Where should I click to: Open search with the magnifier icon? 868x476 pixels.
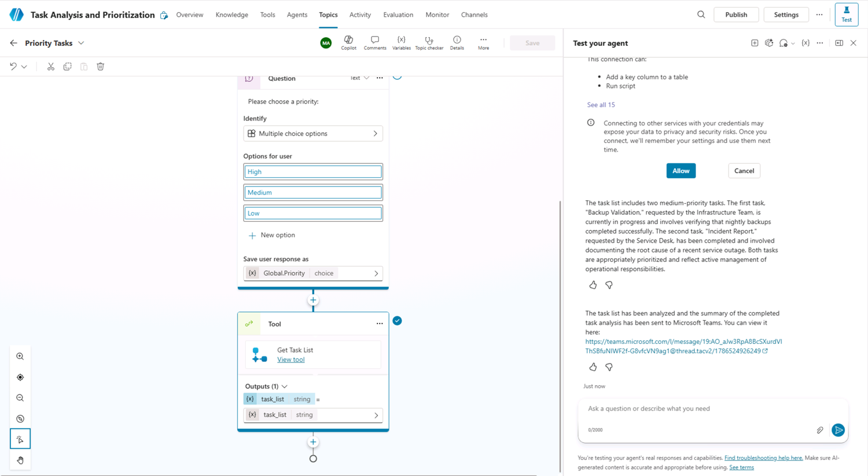(701, 14)
